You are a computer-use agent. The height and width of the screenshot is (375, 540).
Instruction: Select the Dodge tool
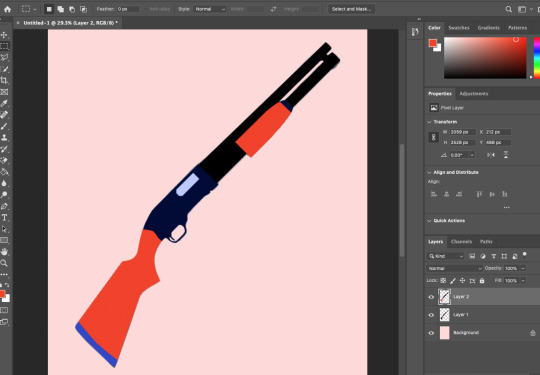pyautogui.click(x=4, y=195)
